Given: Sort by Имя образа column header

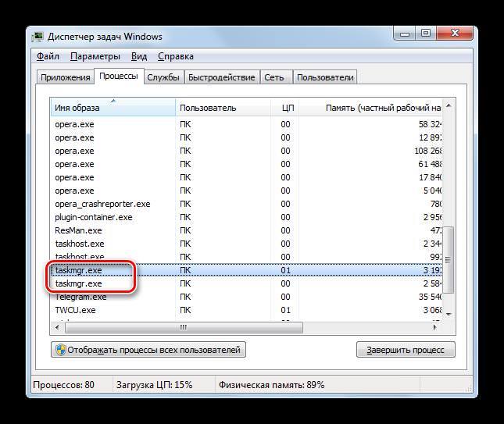Looking at the screenshot, I should [x=113, y=108].
